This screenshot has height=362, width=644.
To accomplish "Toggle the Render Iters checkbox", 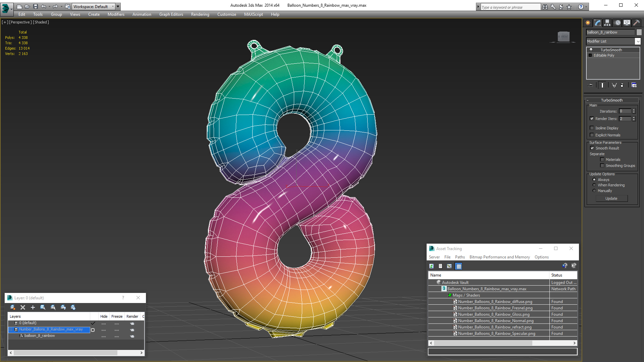I will [x=592, y=119].
